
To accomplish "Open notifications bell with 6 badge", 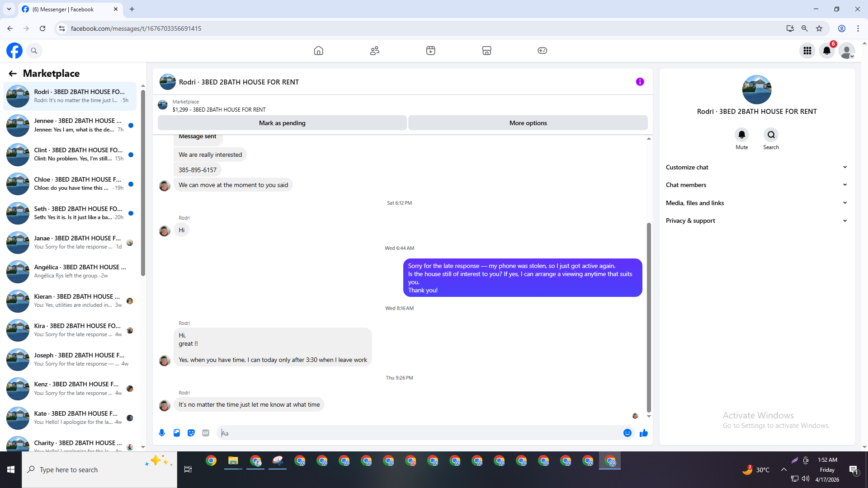I will click(827, 51).
